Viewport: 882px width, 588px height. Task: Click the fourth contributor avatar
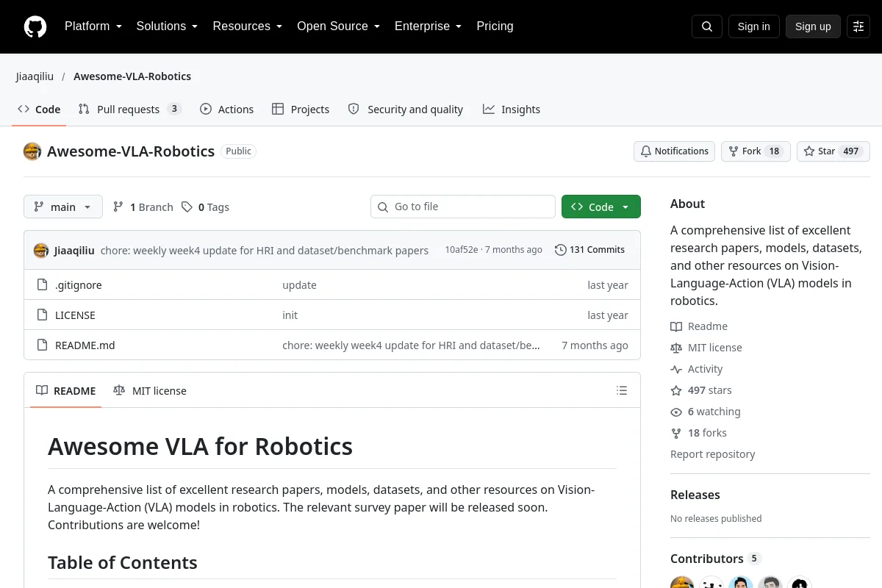pos(770,582)
